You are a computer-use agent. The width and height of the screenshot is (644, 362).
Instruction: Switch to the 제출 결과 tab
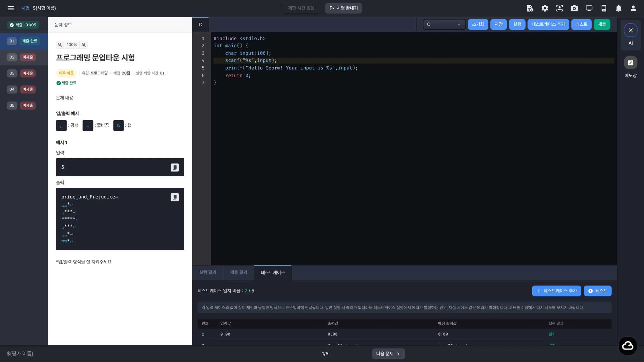click(x=238, y=272)
